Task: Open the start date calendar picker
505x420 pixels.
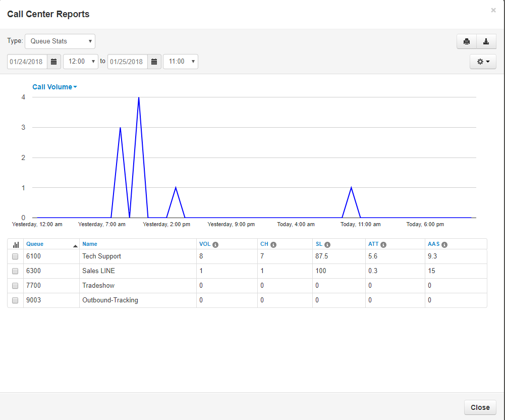Action: click(x=54, y=62)
